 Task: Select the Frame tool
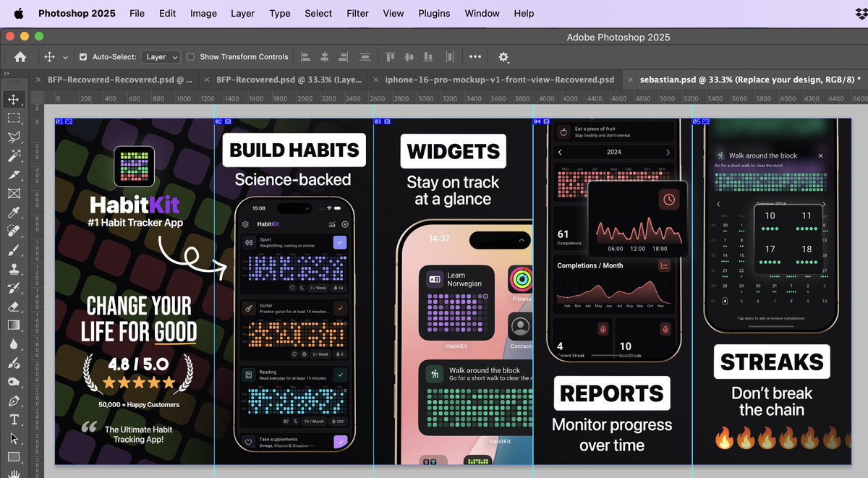point(14,193)
